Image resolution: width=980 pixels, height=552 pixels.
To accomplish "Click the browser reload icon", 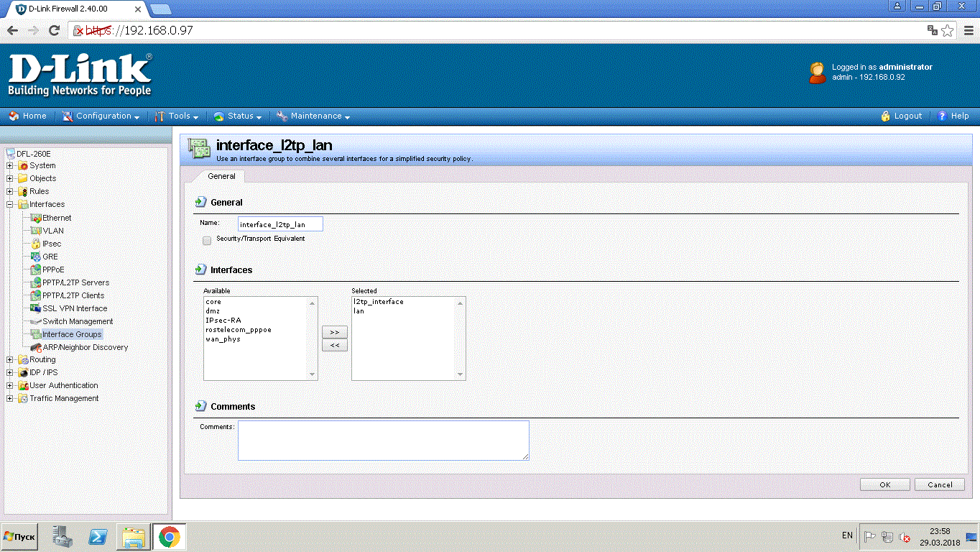I will (54, 30).
